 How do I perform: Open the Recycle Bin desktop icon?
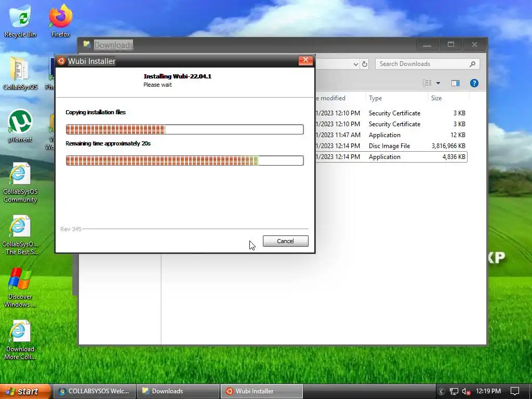click(20, 21)
